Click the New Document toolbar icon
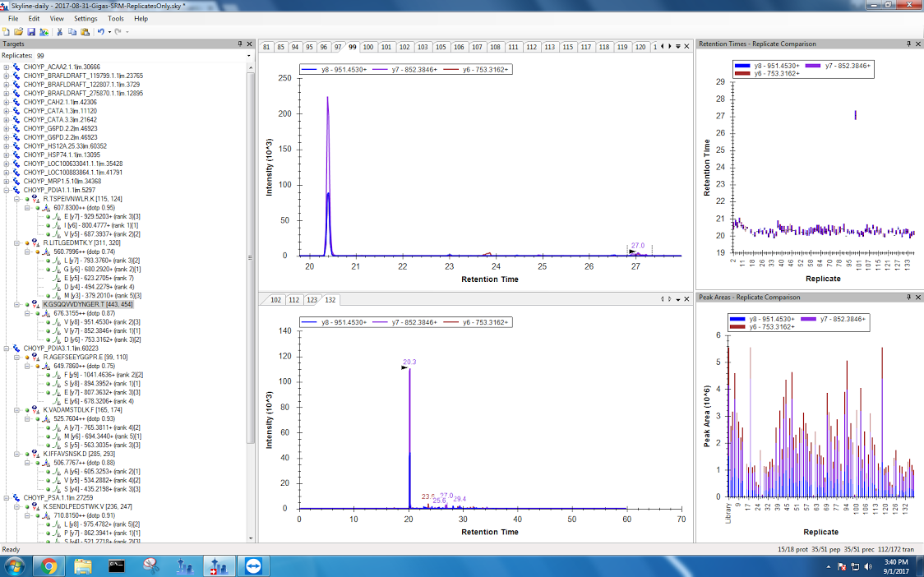 (x=7, y=32)
